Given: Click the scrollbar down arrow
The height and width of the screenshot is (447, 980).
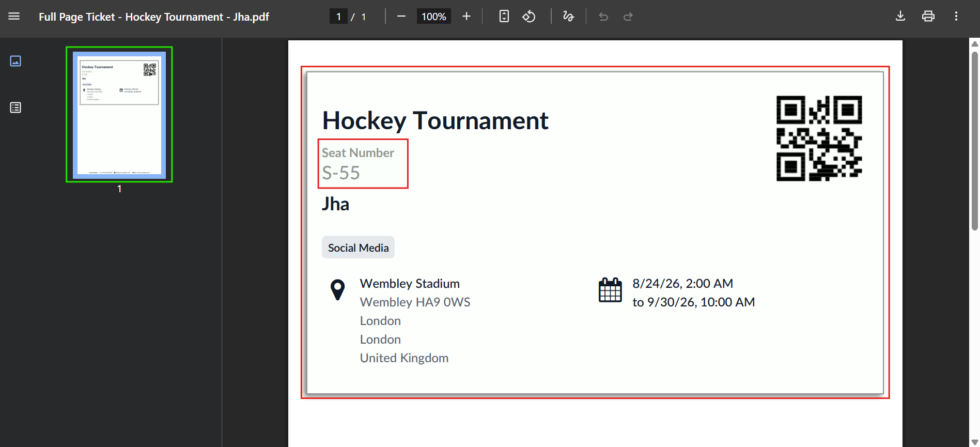Looking at the screenshot, I should [x=975, y=442].
